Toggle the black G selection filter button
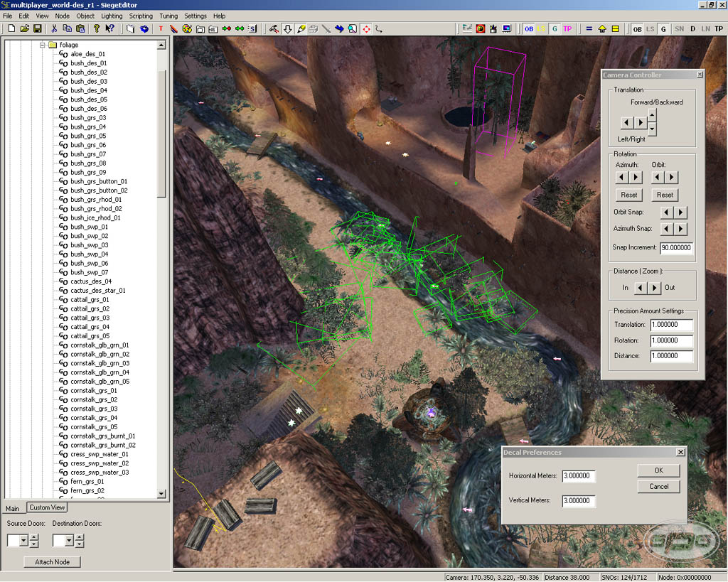The image size is (728, 582). pos(663,29)
